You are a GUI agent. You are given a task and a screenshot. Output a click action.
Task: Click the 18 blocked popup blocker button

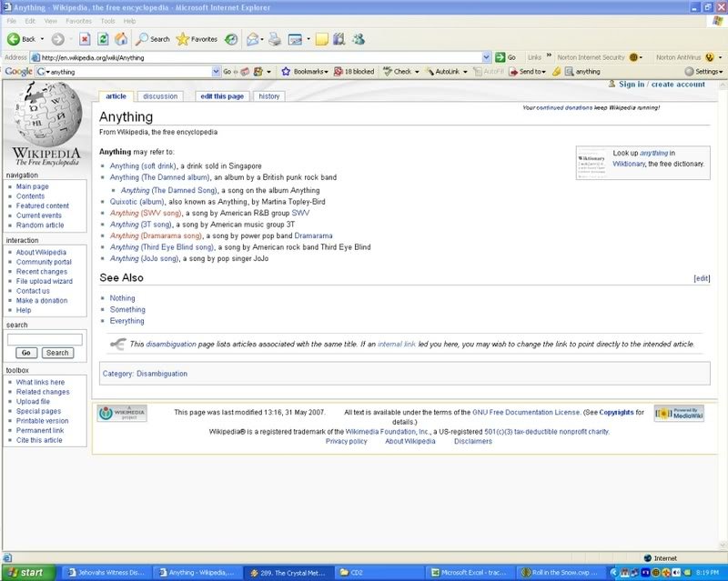pyautogui.click(x=354, y=72)
